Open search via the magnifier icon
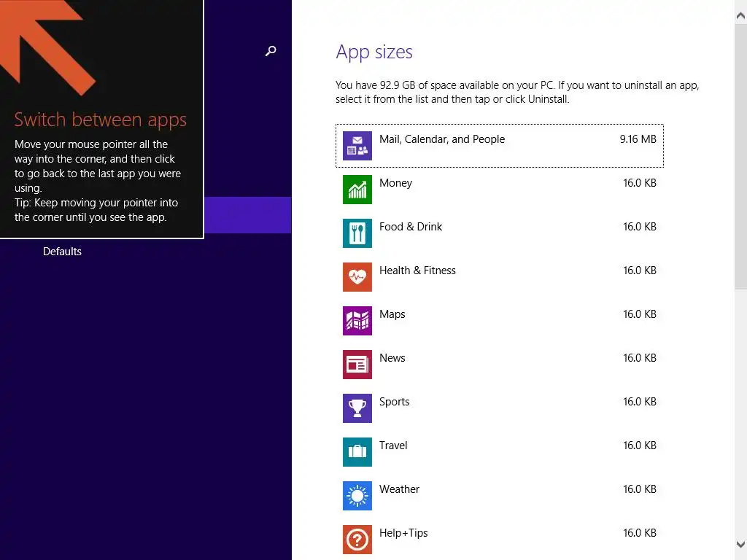The height and width of the screenshot is (560, 747). pyautogui.click(x=271, y=51)
